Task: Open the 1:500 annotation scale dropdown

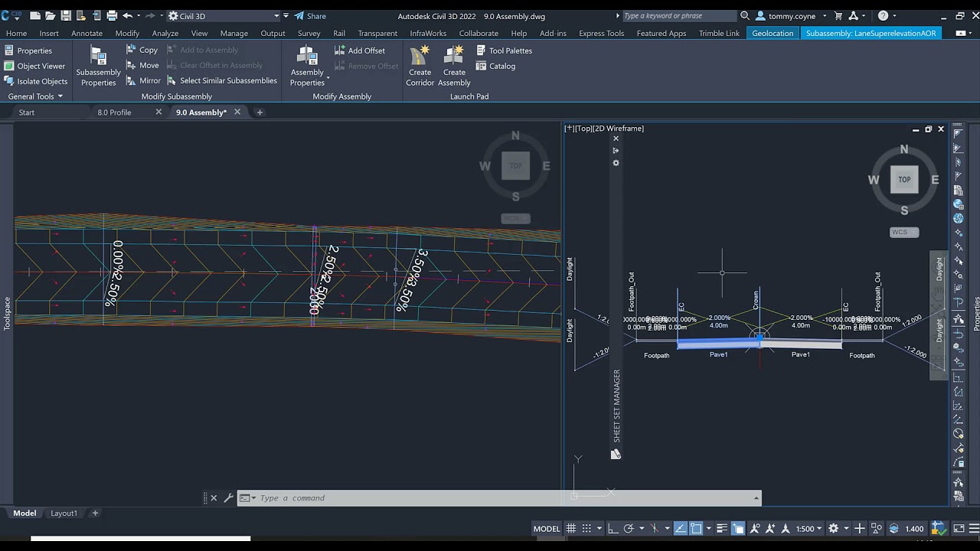Action: [x=808, y=529]
